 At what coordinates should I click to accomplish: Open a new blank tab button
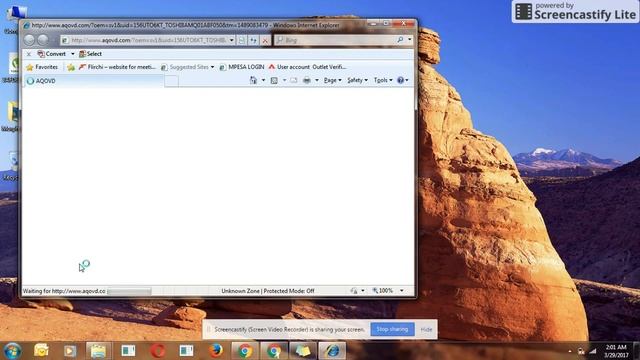point(171,81)
